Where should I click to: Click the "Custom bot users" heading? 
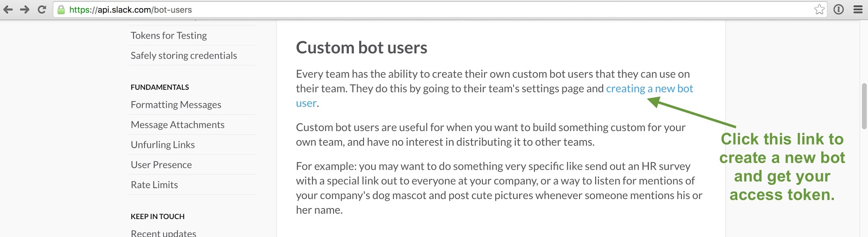point(361,48)
